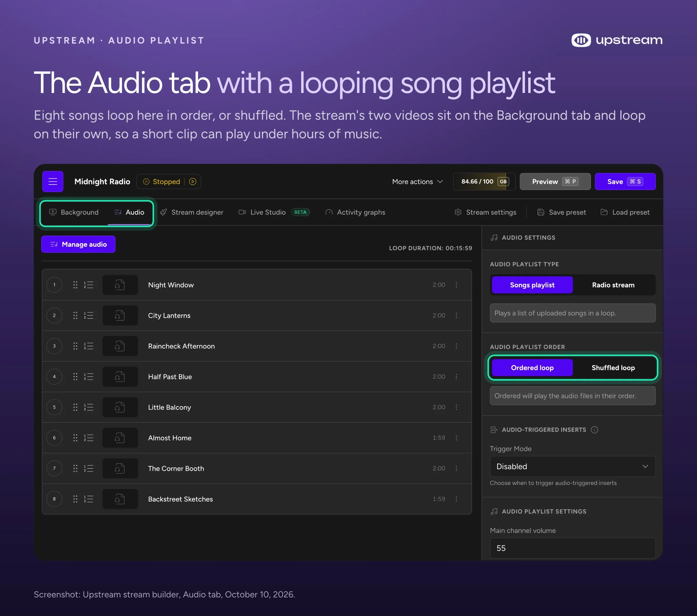The height and width of the screenshot is (616, 697).
Task: Open the Activity graphs tab
Action: click(x=355, y=212)
